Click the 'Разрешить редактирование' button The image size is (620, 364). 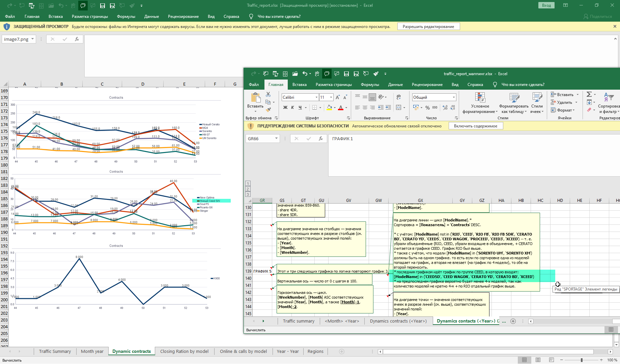click(x=428, y=27)
